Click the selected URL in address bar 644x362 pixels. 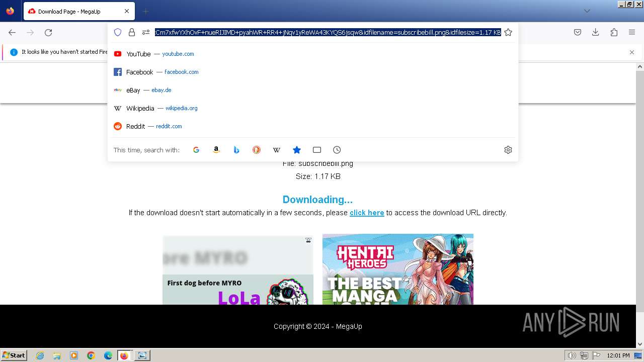tap(328, 32)
